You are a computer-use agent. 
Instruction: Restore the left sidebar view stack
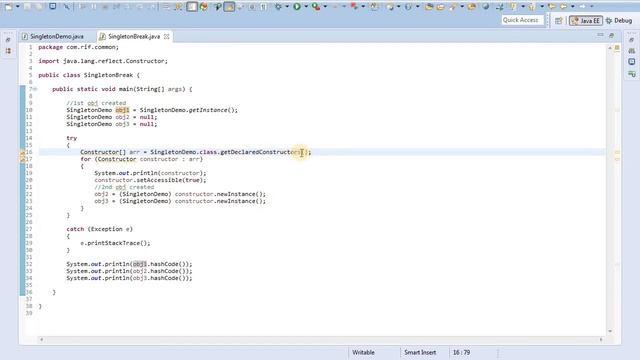tap(8, 40)
